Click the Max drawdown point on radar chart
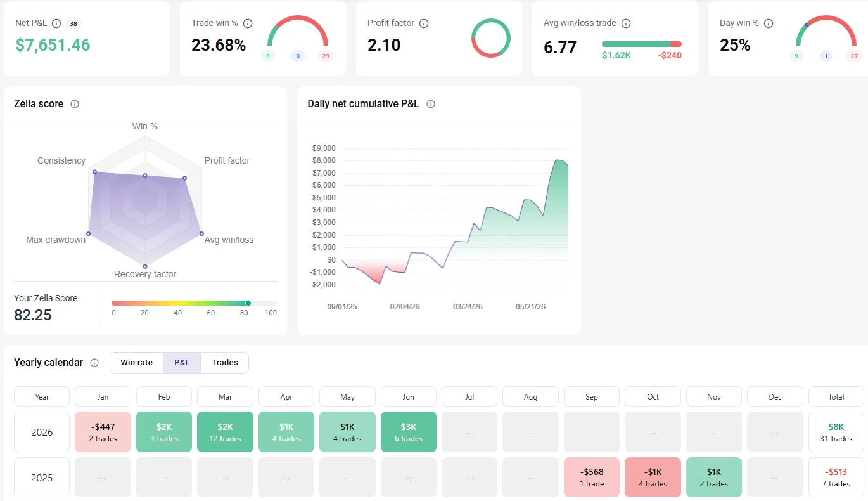Viewport: 868px width, 501px height. (88, 234)
